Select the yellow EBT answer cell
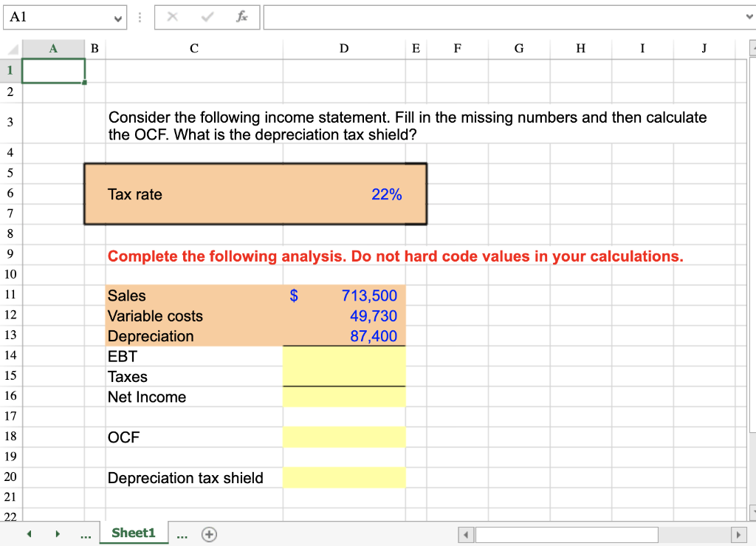The height and width of the screenshot is (546, 756). point(344,356)
